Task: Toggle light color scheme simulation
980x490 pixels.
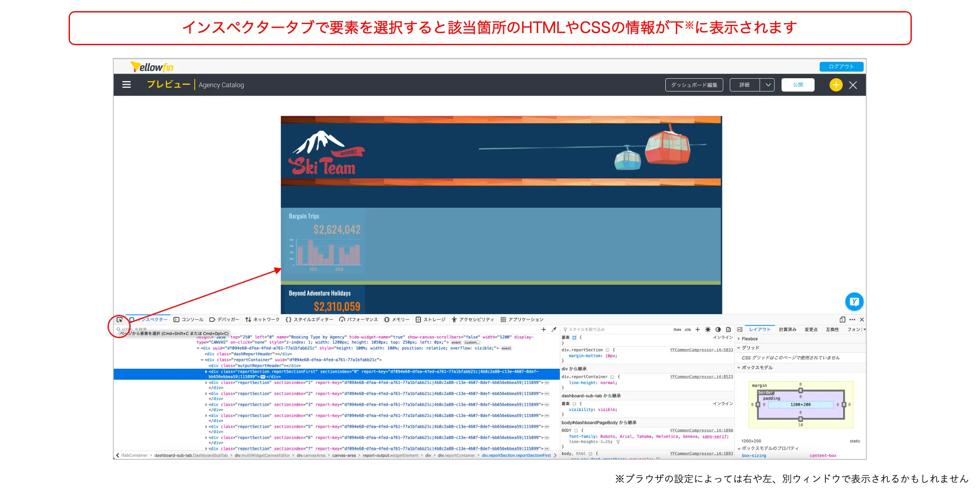Action: (708, 329)
